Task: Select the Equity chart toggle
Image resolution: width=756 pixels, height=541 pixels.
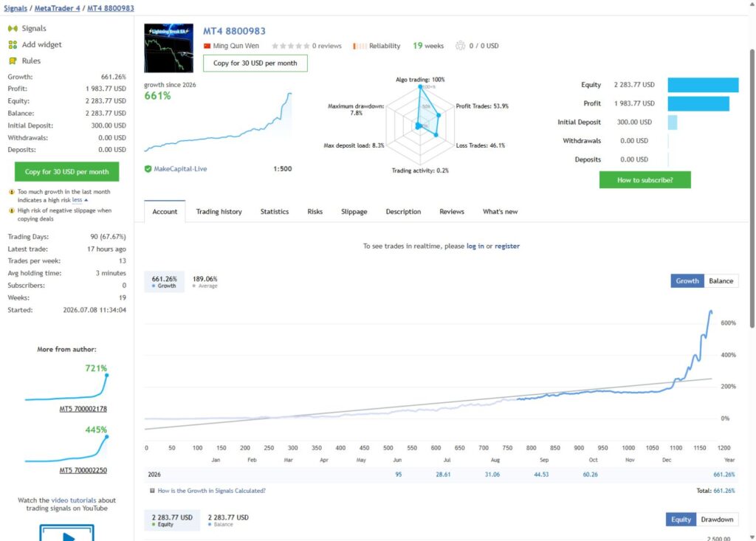Action: coord(681,520)
